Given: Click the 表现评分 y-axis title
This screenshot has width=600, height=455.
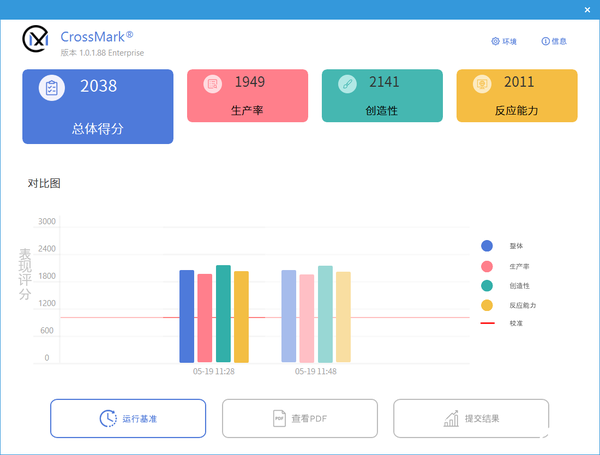Looking at the screenshot, I should coord(25,274).
